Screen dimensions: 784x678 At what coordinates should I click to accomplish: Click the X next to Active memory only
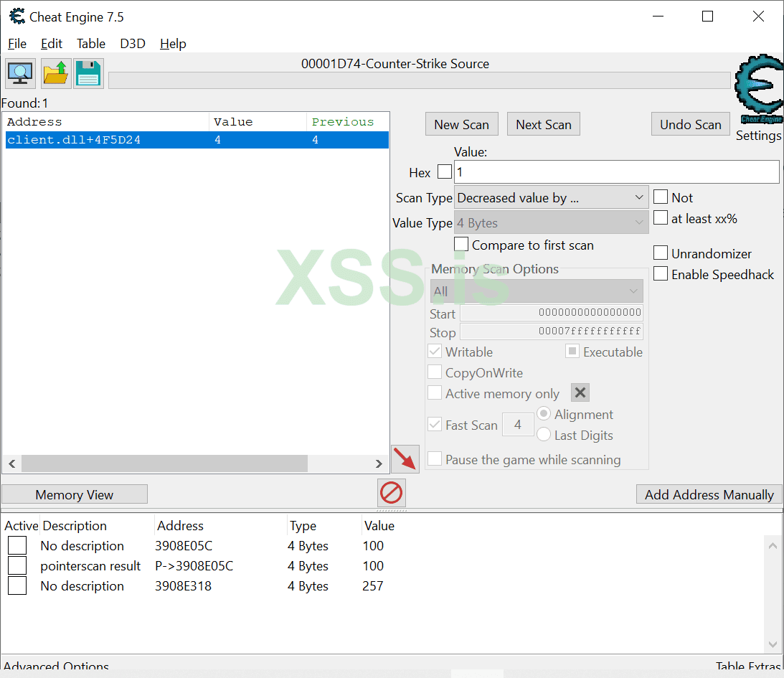tap(580, 393)
